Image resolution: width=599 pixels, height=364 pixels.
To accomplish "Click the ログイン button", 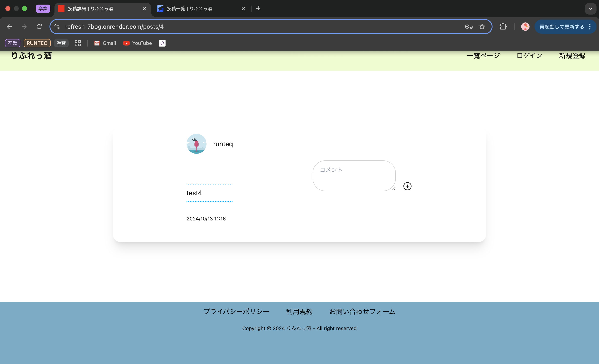I will pos(529,55).
